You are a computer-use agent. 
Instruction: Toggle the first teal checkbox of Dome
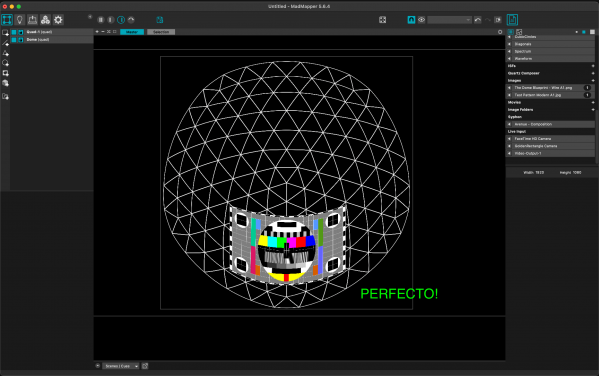point(14,40)
